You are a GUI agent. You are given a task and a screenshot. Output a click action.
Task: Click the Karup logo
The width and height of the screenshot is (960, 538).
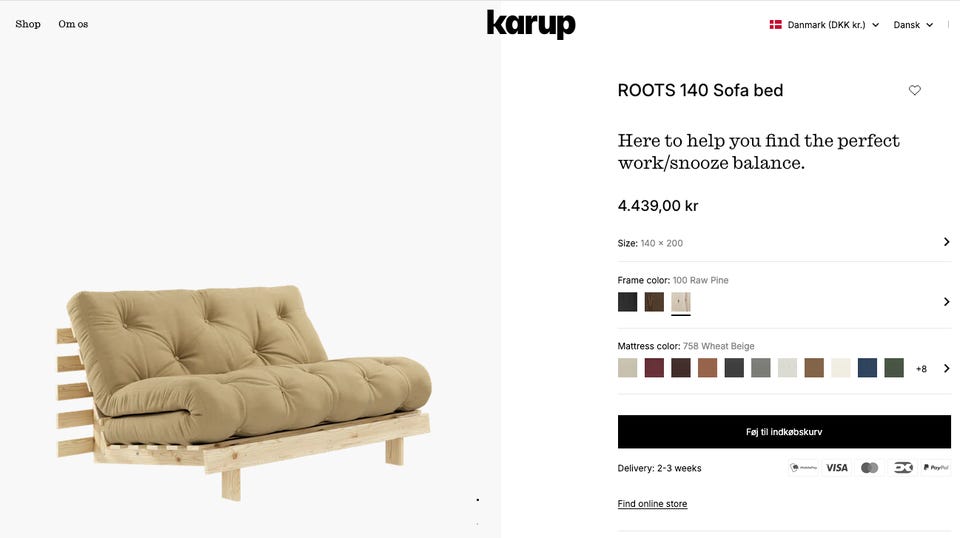531,24
